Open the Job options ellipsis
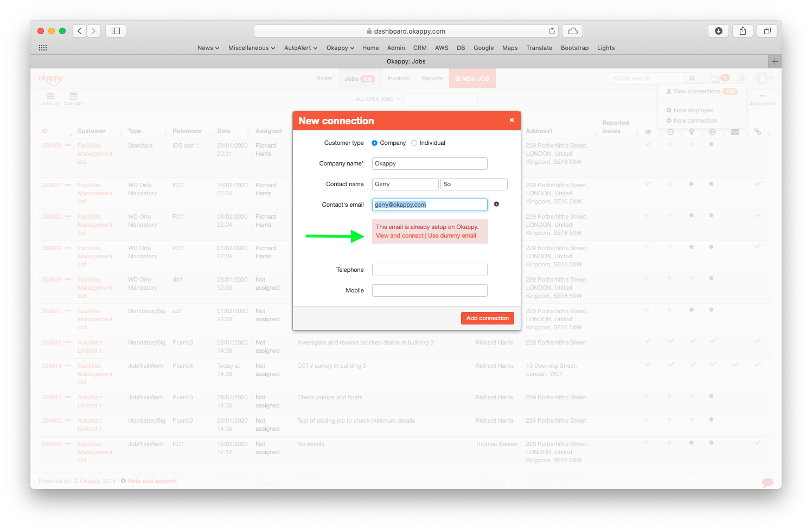 763,96
